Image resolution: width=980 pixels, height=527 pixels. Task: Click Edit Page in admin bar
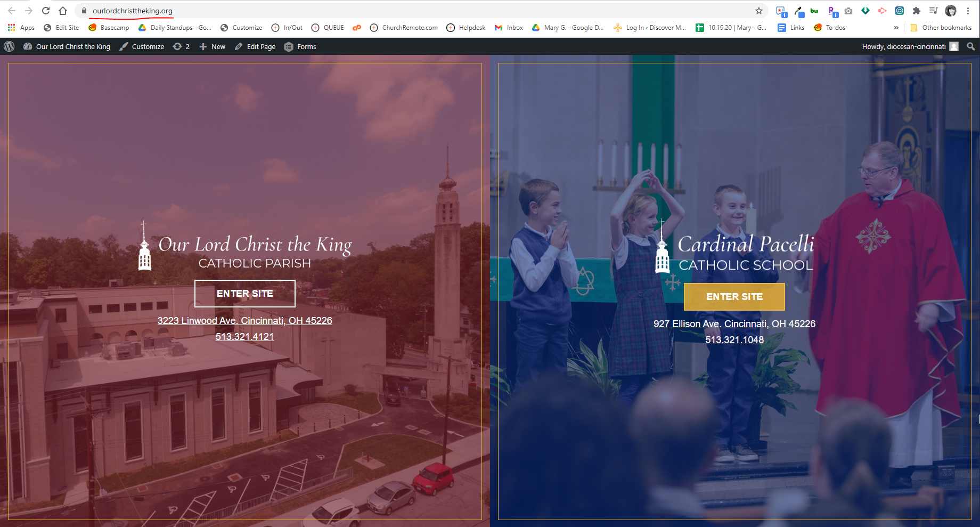pos(255,46)
